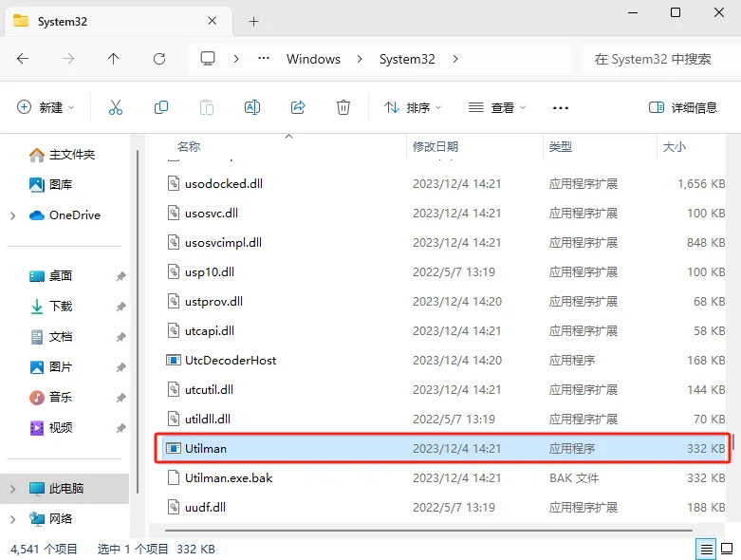Select the utildll.dll file row

(443, 419)
